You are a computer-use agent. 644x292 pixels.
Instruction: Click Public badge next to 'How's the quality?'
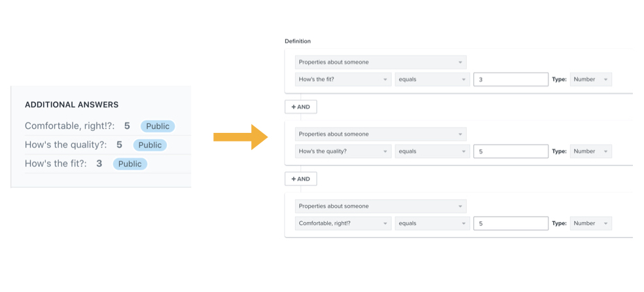150,145
